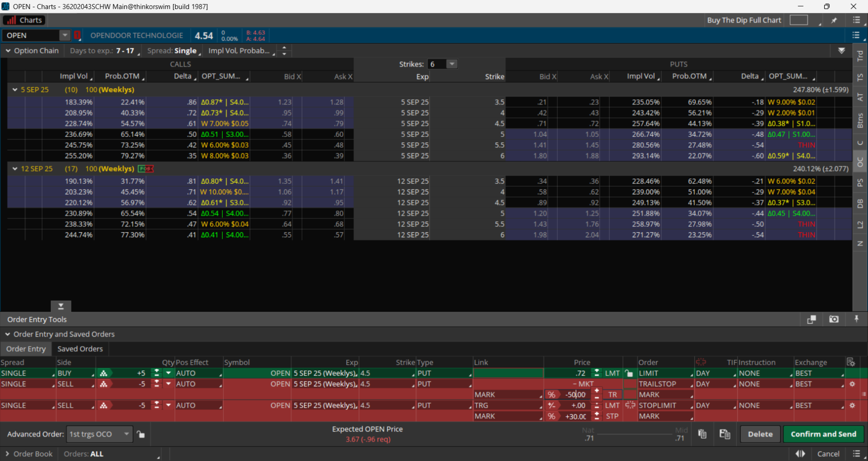Open the list menu icon next to Cancel
868x461 pixels.
[857, 454]
